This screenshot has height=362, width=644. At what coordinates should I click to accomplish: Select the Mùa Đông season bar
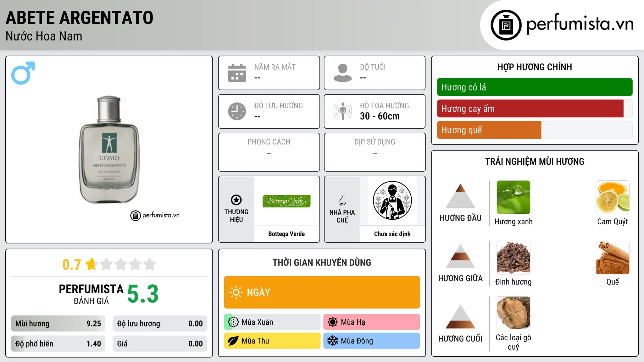coord(371,341)
